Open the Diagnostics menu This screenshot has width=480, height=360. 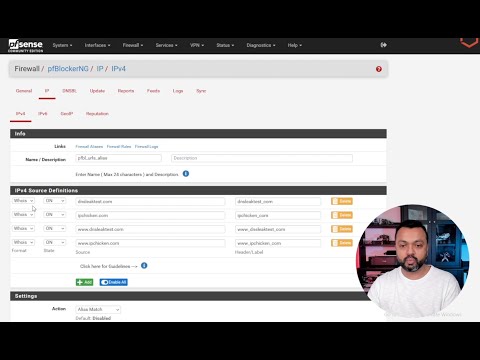pos(261,45)
